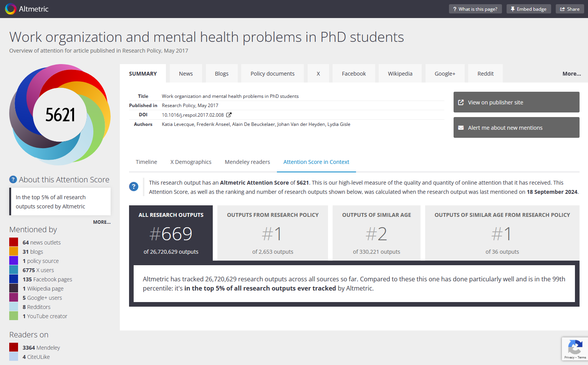Viewport: 588px width, 365px height.
Task: Click the top 5% of research outputs box
Action: [60, 201]
